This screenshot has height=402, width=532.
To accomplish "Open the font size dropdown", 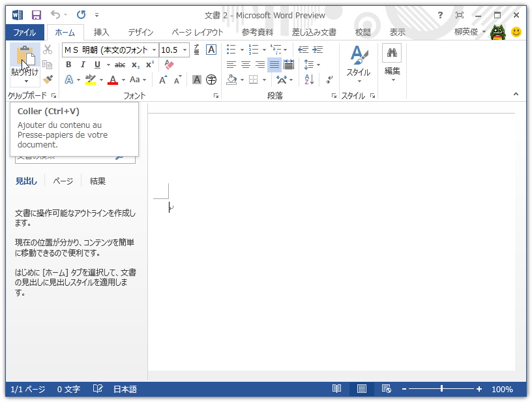I will [x=185, y=50].
